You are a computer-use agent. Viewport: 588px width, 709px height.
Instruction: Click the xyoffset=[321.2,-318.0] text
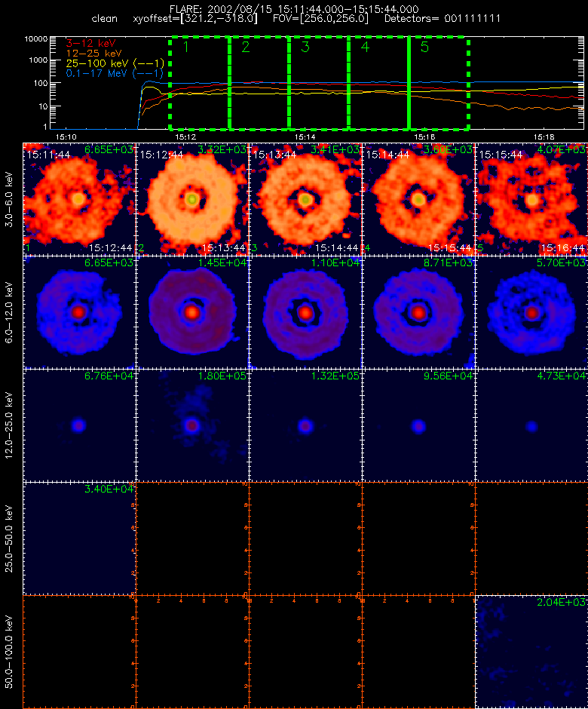195,19
